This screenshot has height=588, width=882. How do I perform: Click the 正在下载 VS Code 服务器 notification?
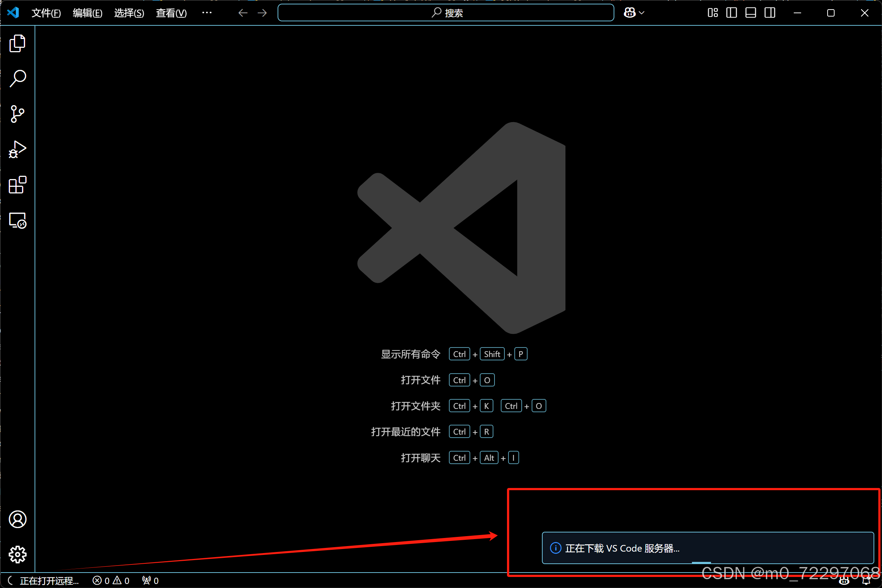tap(708, 548)
